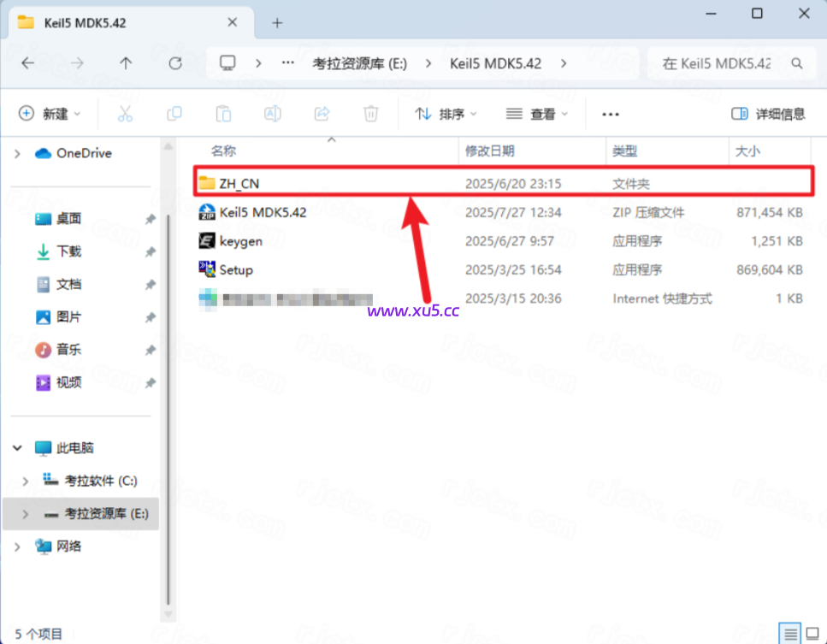Screen dimensions: 827x644
Task: Click the 详细信息 button
Action: point(772,113)
